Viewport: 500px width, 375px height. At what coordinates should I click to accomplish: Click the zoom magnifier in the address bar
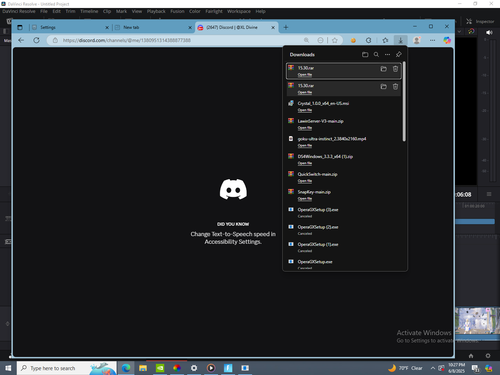(x=306, y=40)
